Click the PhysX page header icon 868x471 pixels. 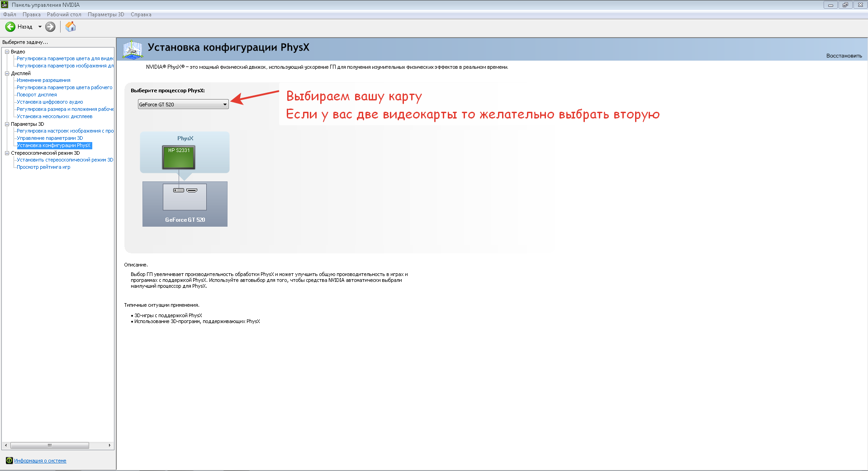133,50
